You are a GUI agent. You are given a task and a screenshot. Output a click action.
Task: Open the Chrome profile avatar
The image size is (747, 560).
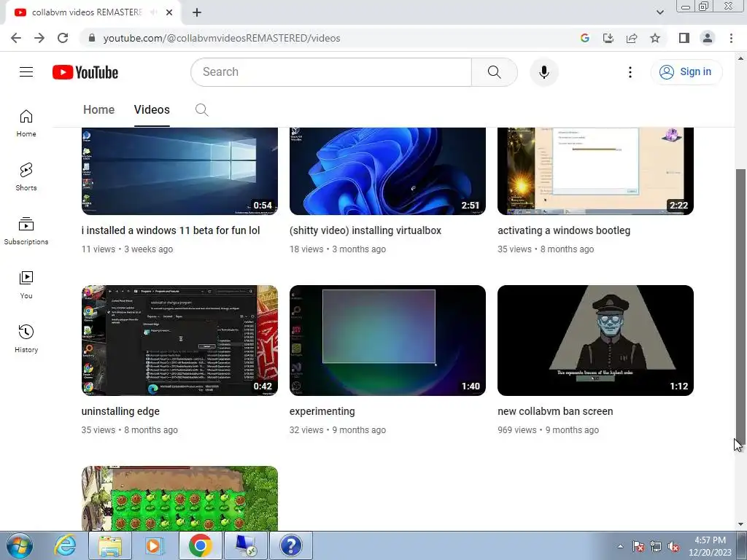point(708,38)
